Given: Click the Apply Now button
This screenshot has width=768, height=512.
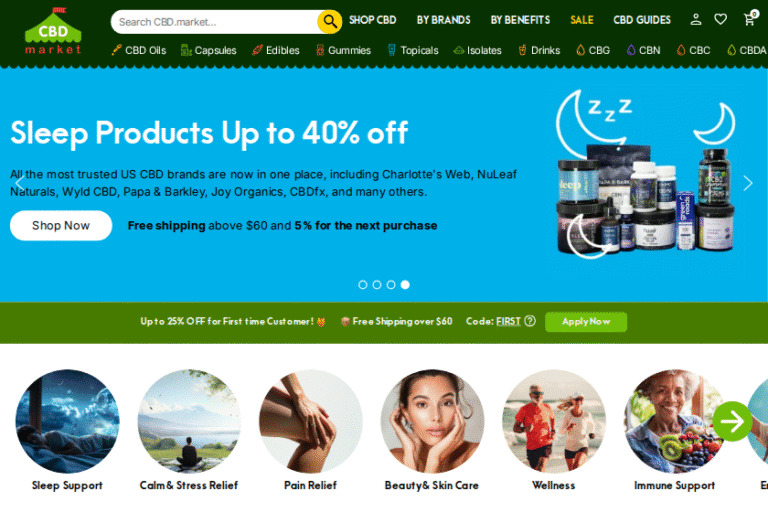Looking at the screenshot, I should pyautogui.click(x=586, y=322).
